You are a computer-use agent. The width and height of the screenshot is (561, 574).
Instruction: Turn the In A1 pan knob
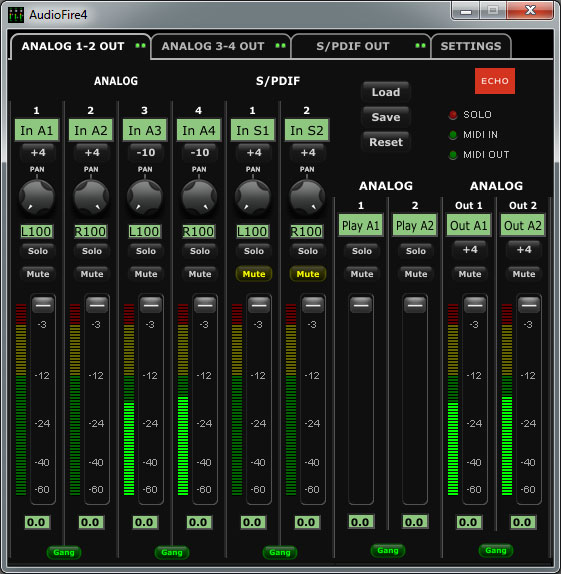click(37, 197)
